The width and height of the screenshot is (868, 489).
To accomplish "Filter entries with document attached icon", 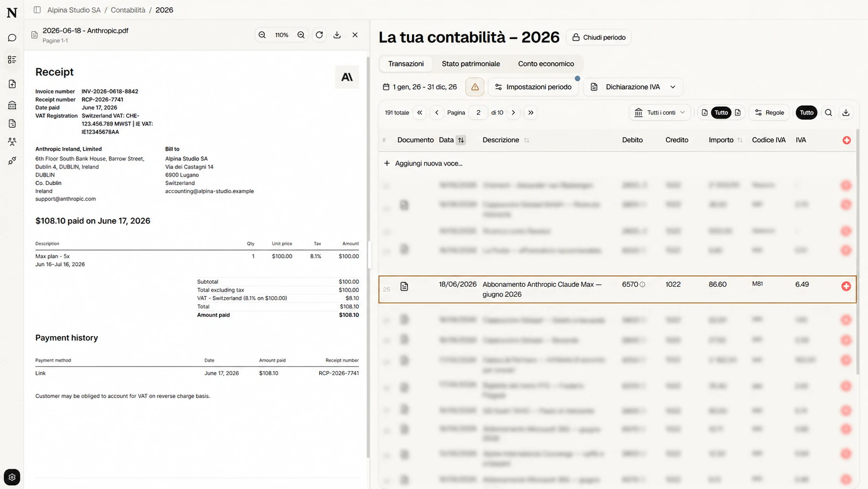I will click(x=704, y=112).
